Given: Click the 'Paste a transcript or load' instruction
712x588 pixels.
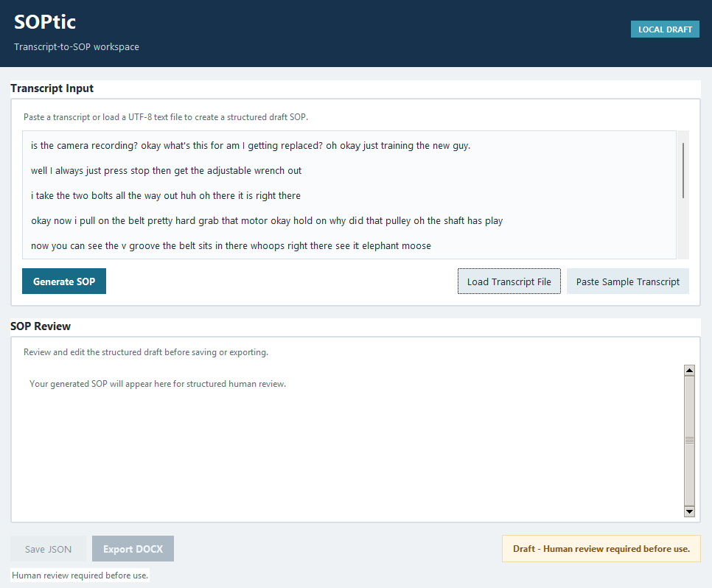Looking at the screenshot, I should [x=166, y=117].
